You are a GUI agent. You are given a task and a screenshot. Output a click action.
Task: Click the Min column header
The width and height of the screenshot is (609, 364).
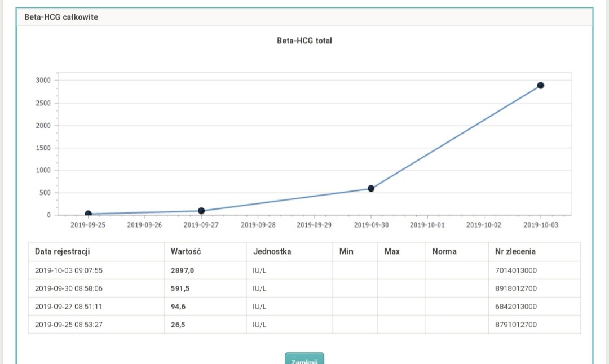[x=346, y=252]
